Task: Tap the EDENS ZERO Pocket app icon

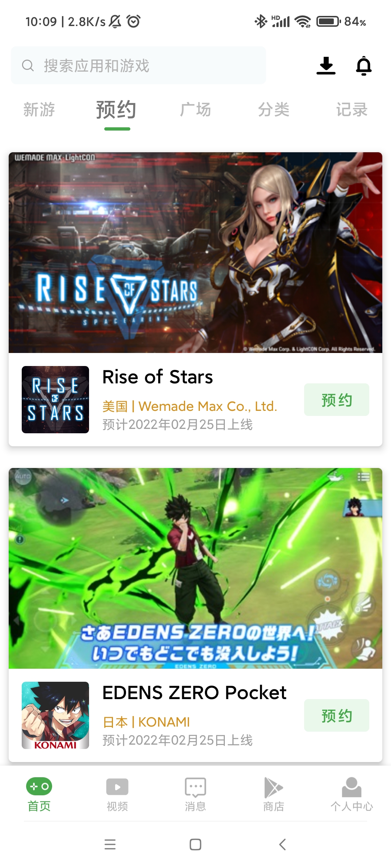Action: pyautogui.click(x=55, y=715)
